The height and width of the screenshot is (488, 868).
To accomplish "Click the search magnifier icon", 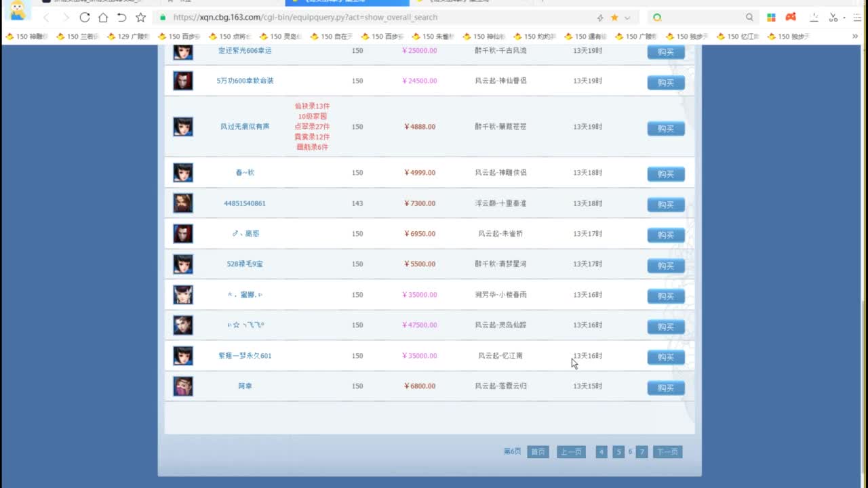I will (749, 18).
